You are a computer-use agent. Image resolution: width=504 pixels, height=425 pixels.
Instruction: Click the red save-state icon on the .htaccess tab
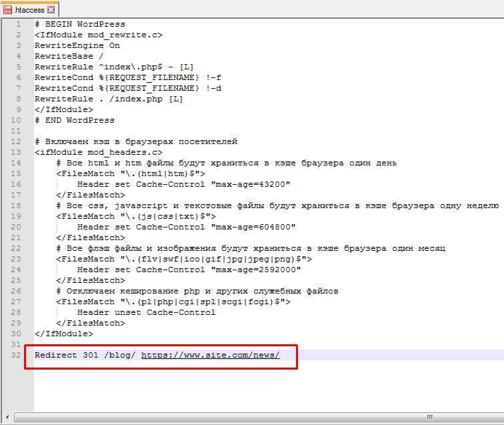click(x=7, y=9)
